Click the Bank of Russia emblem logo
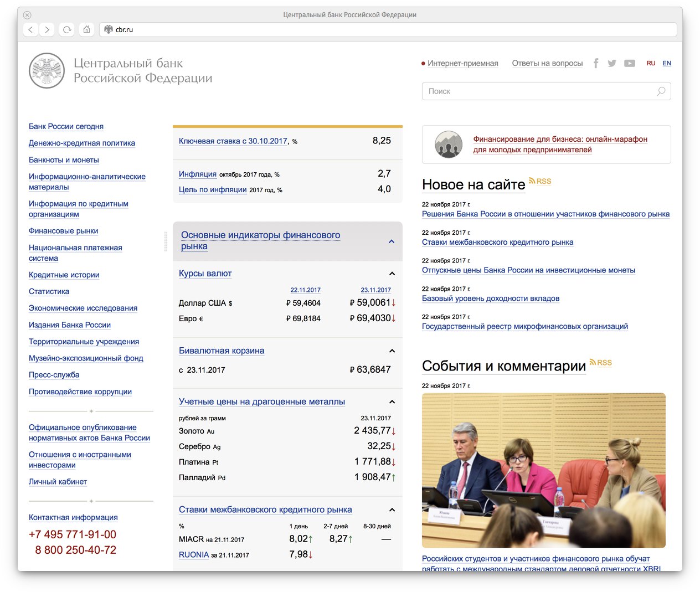This screenshot has width=700, height=592. [x=47, y=71]
